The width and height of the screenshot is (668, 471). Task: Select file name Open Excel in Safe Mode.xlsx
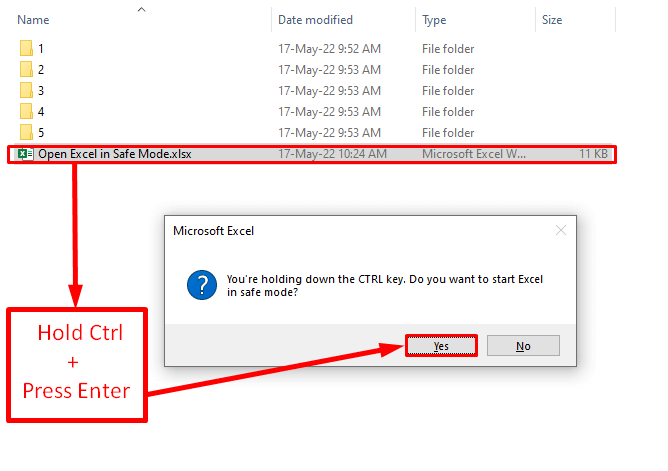tap(115, 154)
